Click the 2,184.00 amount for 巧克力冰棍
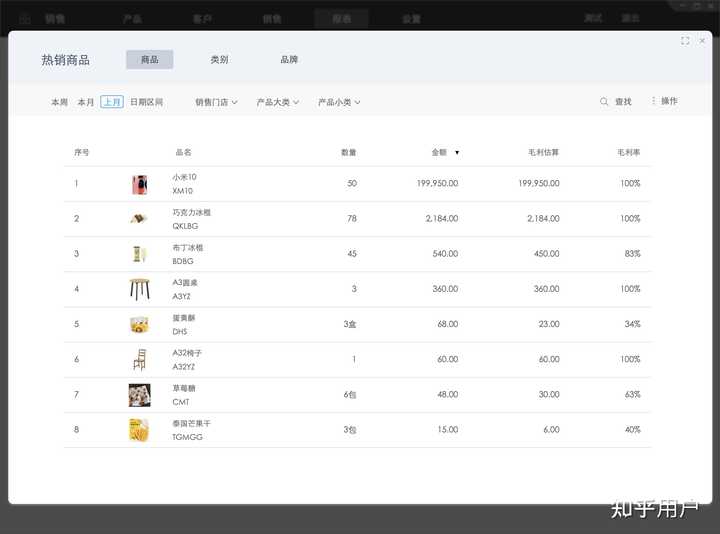The width and height of the screenshot is (720, 534). [442, 219]
